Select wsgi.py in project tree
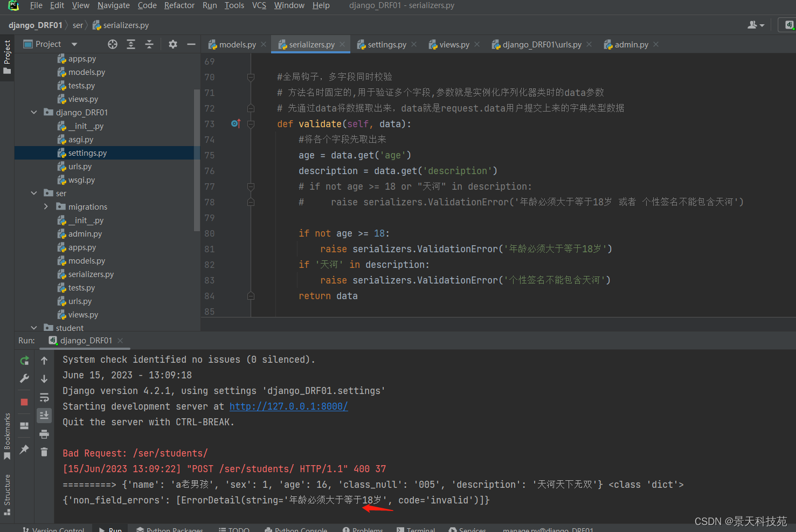The height and width of the screenshot is (532, 796). (x=81, y=180)
